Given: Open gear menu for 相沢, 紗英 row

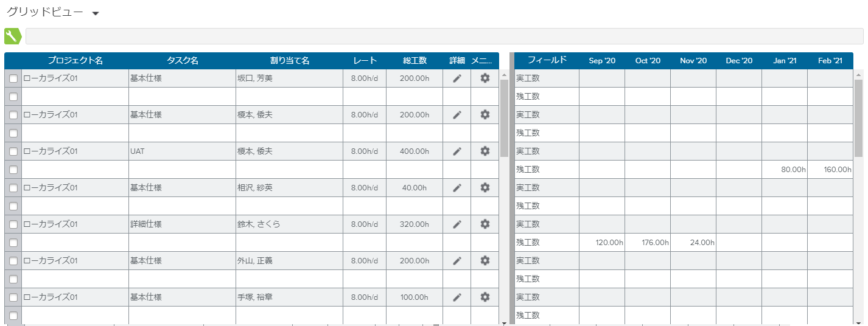Looking at the screenshot, I should click(x=485, y=188).
